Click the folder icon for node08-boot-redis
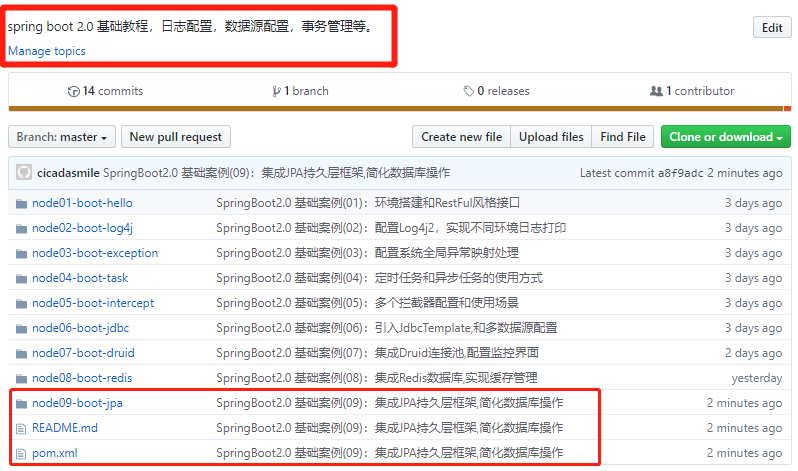This screenshot has height=471, width=798. coord(21,378)
